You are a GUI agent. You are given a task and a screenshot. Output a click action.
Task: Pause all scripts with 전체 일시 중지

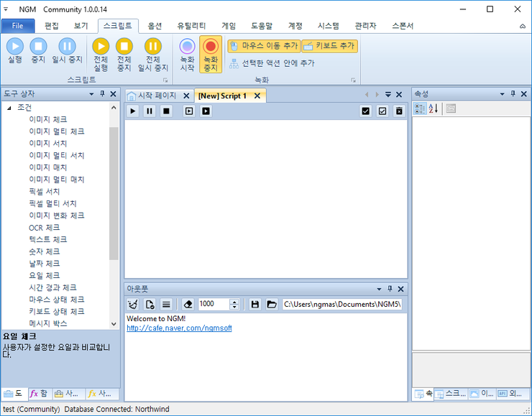point(152,55)
